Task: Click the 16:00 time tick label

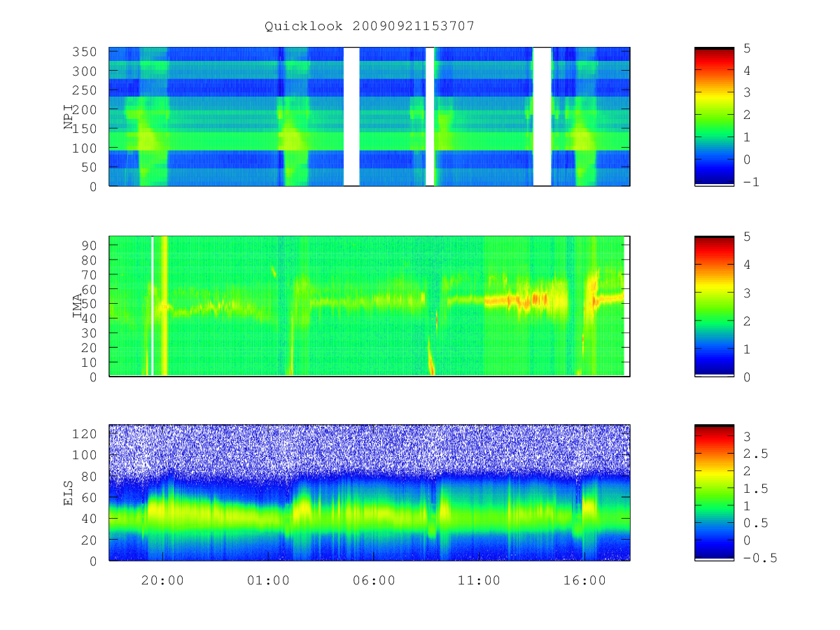Action: (x=584, y=580)
